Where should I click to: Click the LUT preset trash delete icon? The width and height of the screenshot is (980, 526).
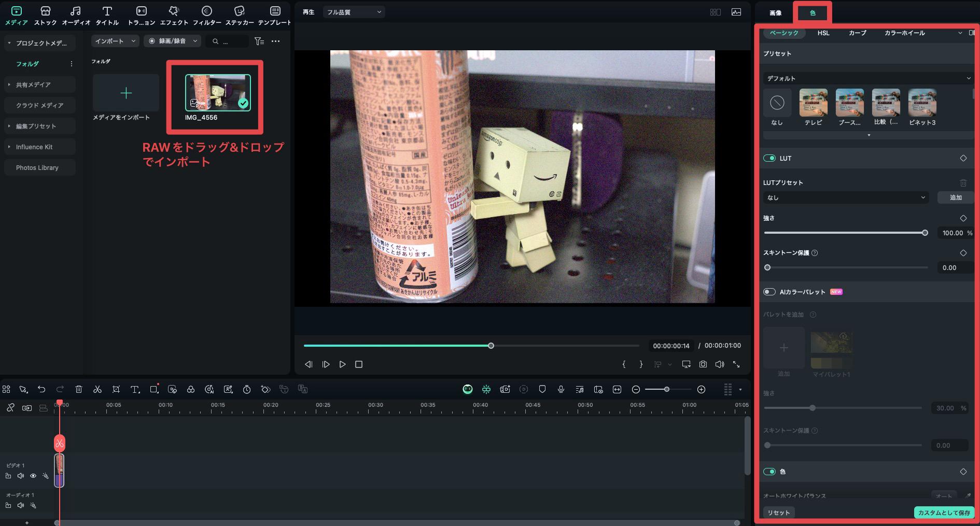click(x=963, y=182)
